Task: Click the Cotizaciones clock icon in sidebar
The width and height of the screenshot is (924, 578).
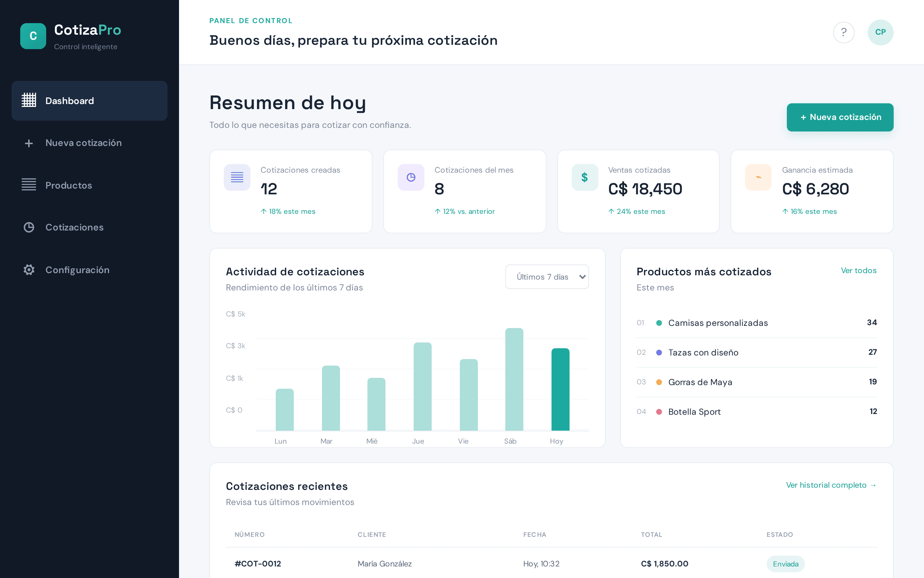Action: pyautogui.click(x=29, y=228)
